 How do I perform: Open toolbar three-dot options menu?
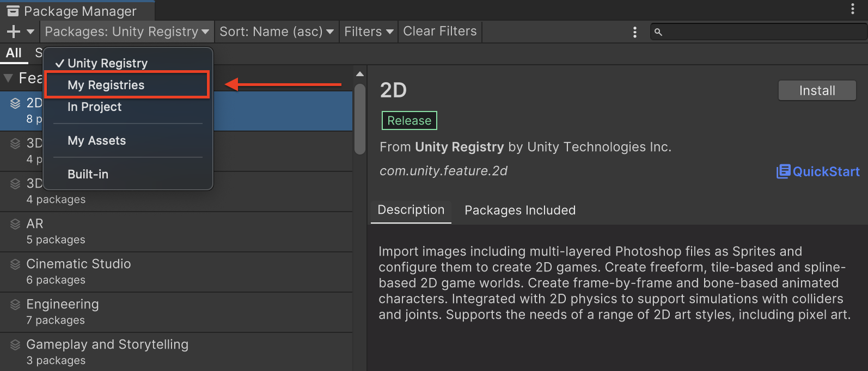tap(634, 33)
